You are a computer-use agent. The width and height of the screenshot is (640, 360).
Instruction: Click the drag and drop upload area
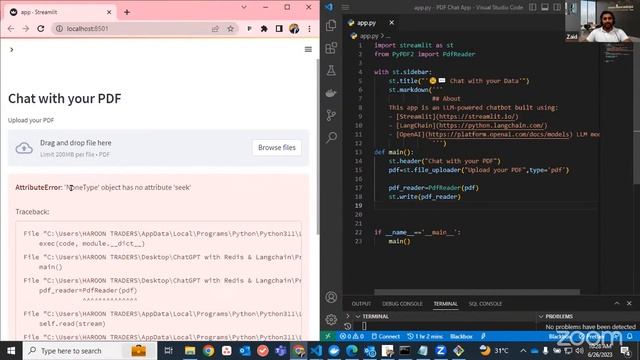coord(158,148)
